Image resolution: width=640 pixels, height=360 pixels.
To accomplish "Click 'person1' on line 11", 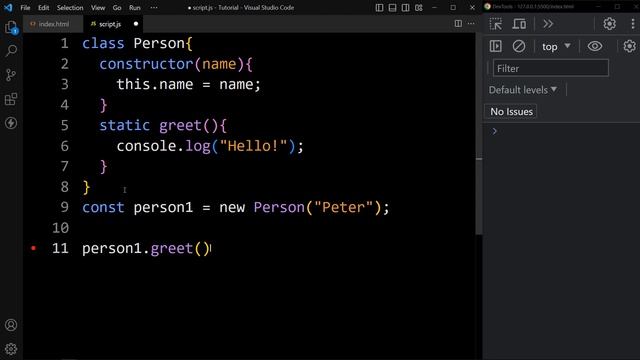I will pos(112,248).
